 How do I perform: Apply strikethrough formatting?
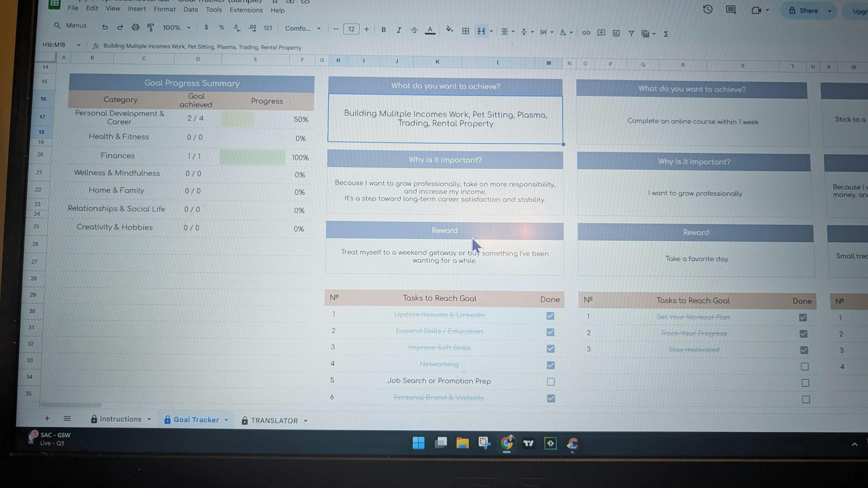(x=414, y=31)
